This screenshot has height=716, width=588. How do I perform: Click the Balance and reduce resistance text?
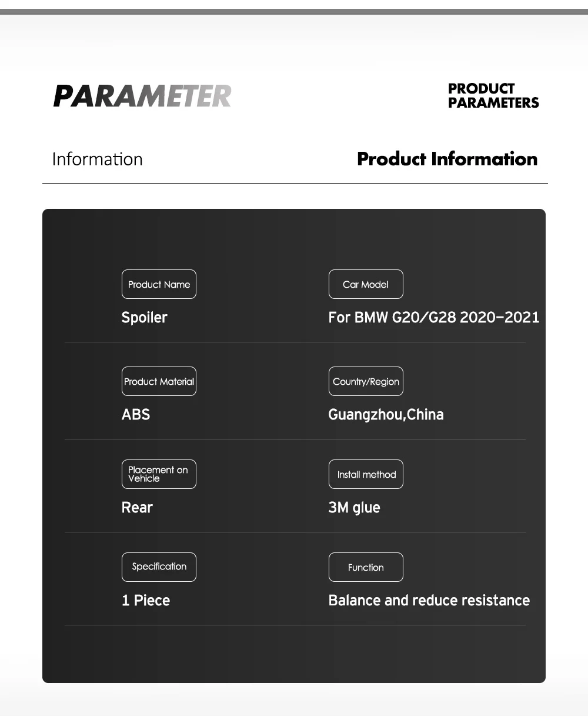(x=429, y=601)
